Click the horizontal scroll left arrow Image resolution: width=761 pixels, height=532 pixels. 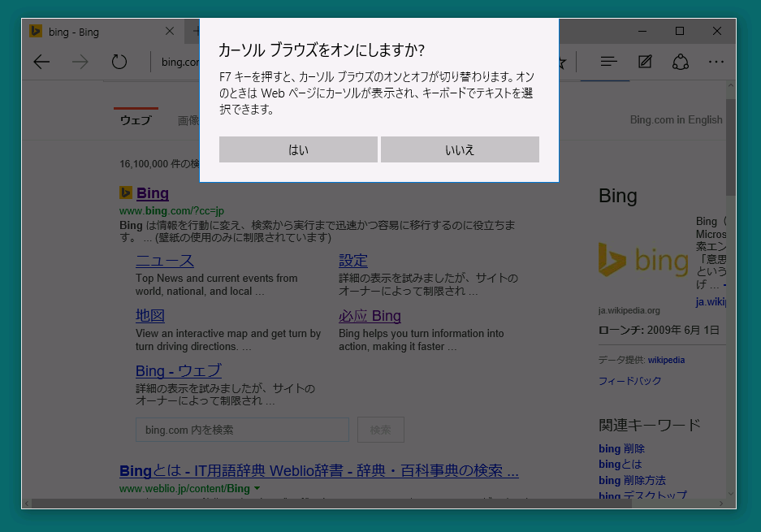coord(27,504)
